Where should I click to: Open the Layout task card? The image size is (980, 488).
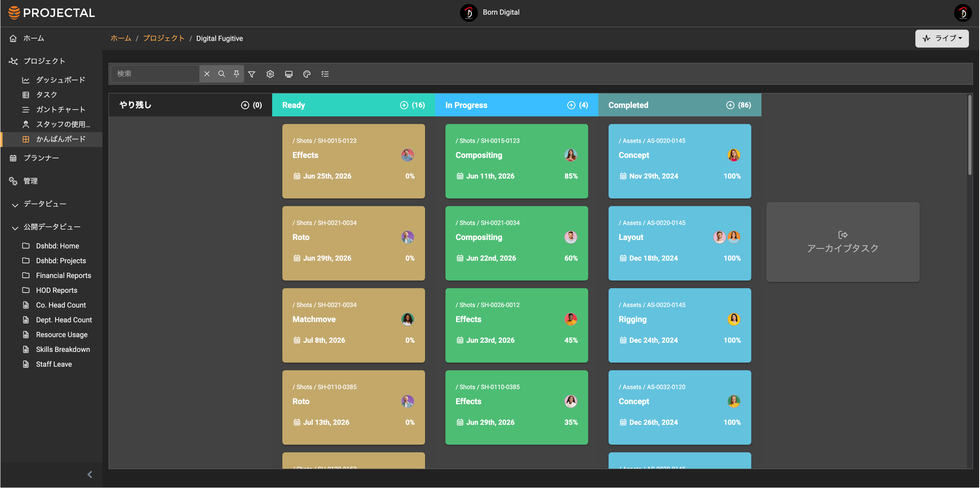click(680, 243)
